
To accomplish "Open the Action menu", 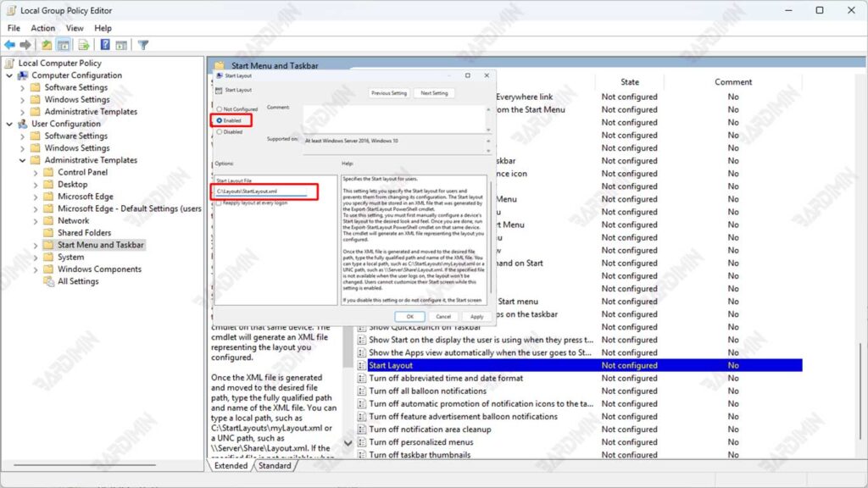I will [42, 28].
